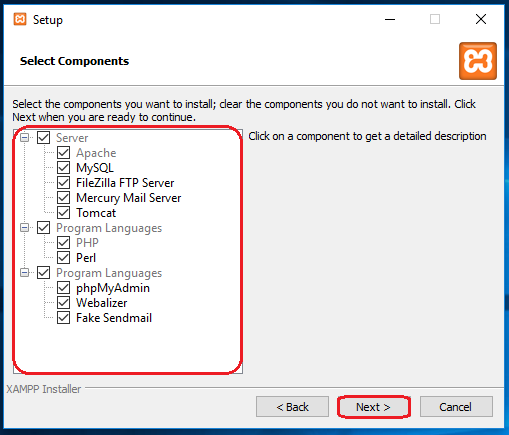Uncheck the phpMyAdmin component

pos(63,288)
